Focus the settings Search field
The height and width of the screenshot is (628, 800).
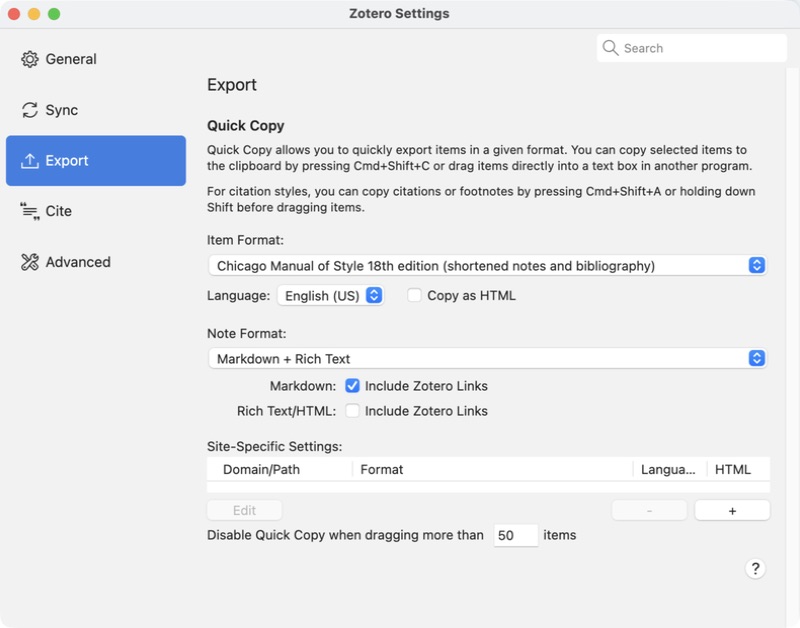click(x=691, y=48)
